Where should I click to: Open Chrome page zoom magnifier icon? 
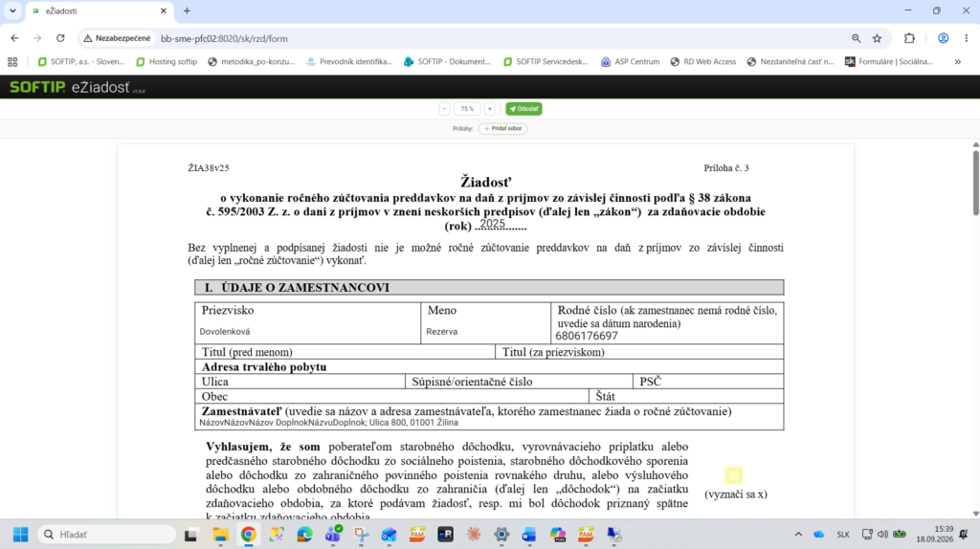[857, 38]
